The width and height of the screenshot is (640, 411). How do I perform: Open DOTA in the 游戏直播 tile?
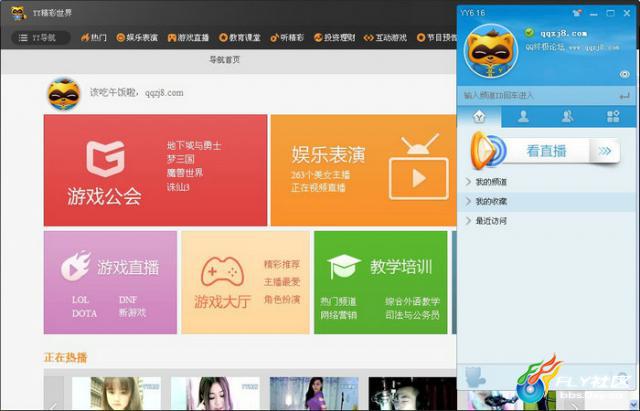(x=84, y=313)
